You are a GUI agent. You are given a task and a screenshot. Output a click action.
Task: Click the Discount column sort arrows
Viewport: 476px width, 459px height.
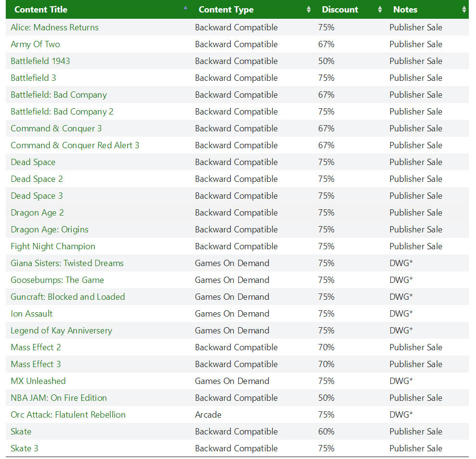pyautogui.click(x=380, y=10)
